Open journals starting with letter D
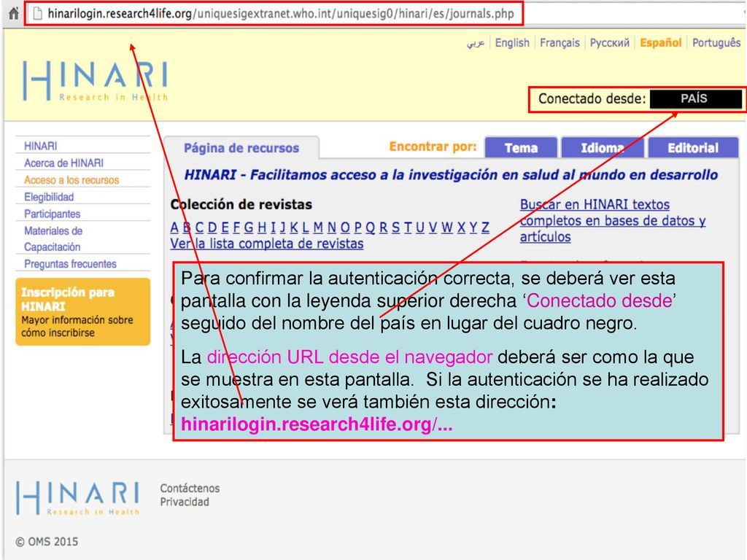 [x=212, y=227]
